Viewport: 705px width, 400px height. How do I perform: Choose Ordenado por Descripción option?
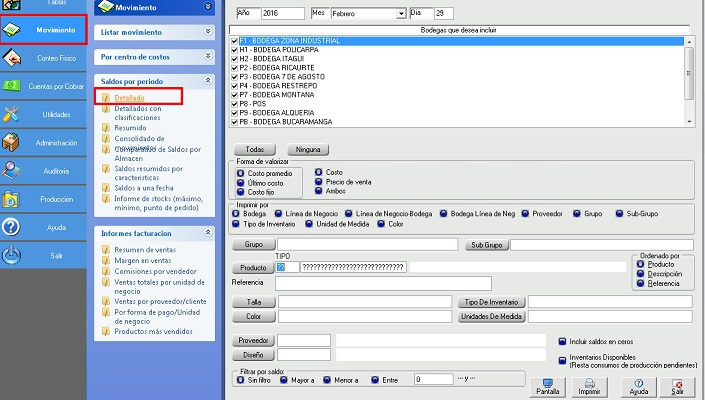641,273
